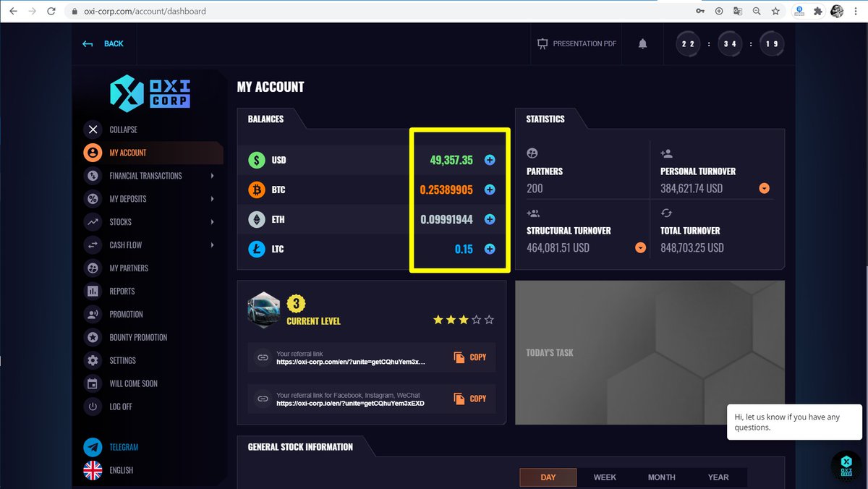Open the Promotion megaphone icon
Image resolution: width=868 pixels, height=489 pixels.
pyautogui.click(x=93, y=315)
